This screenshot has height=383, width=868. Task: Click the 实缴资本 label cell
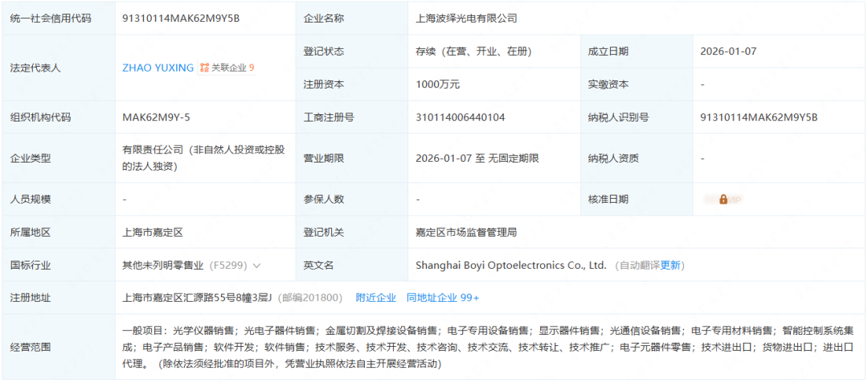(637, 84)
